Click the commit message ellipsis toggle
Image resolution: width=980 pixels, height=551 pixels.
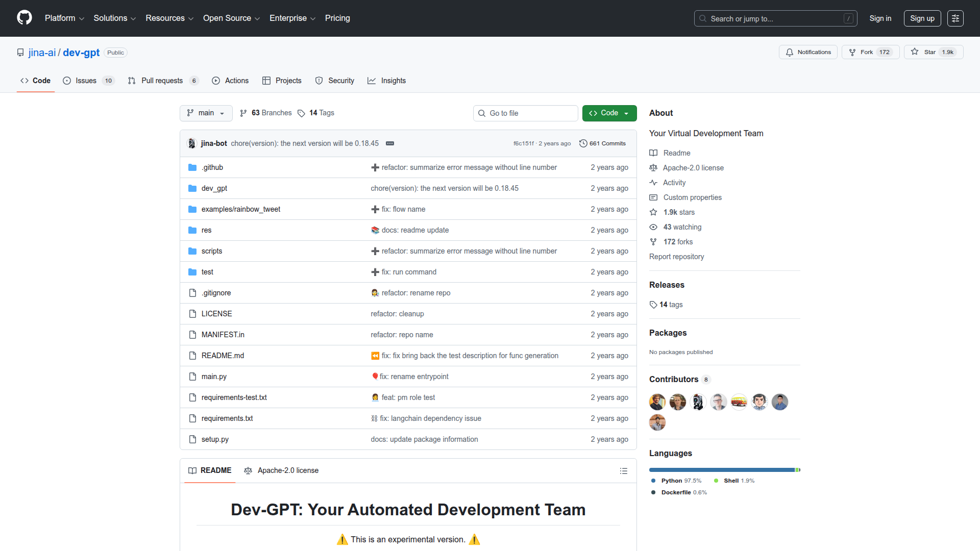[x=389, y=143]
